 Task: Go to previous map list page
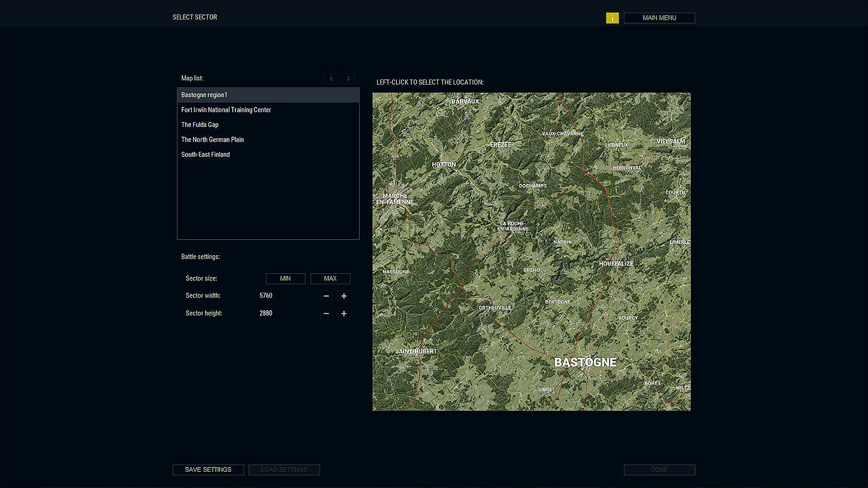tap(331, 79)
